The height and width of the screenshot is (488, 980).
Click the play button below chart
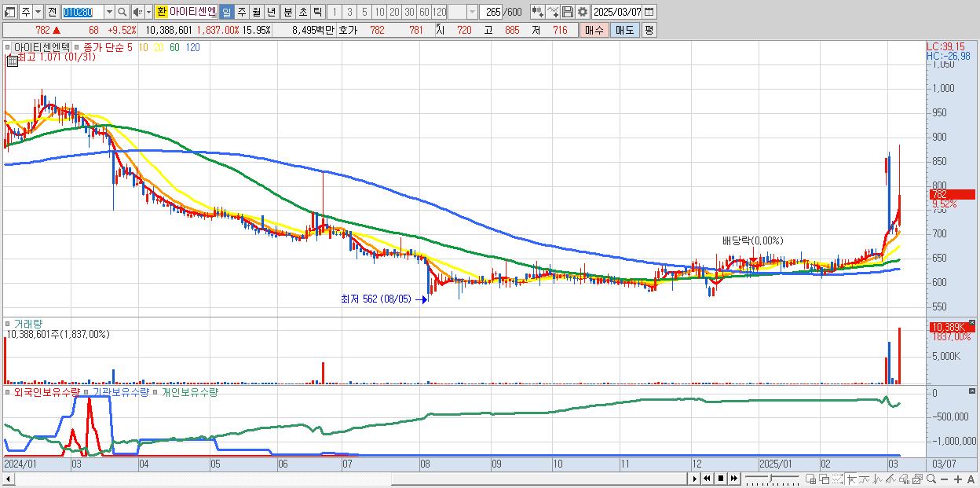695,479
